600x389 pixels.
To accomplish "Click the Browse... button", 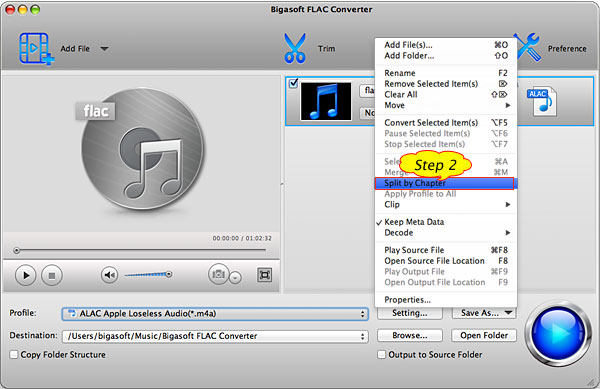I will click(409, 335).
